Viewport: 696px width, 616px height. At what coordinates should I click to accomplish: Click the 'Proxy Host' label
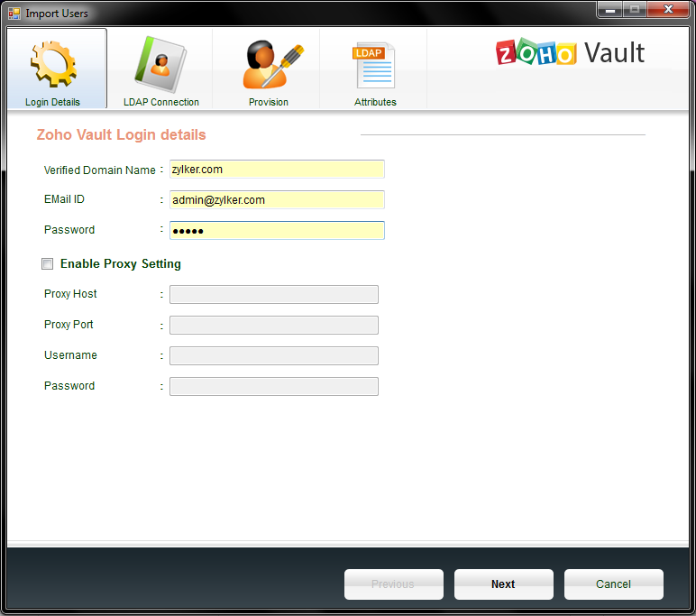pos(70,293)
